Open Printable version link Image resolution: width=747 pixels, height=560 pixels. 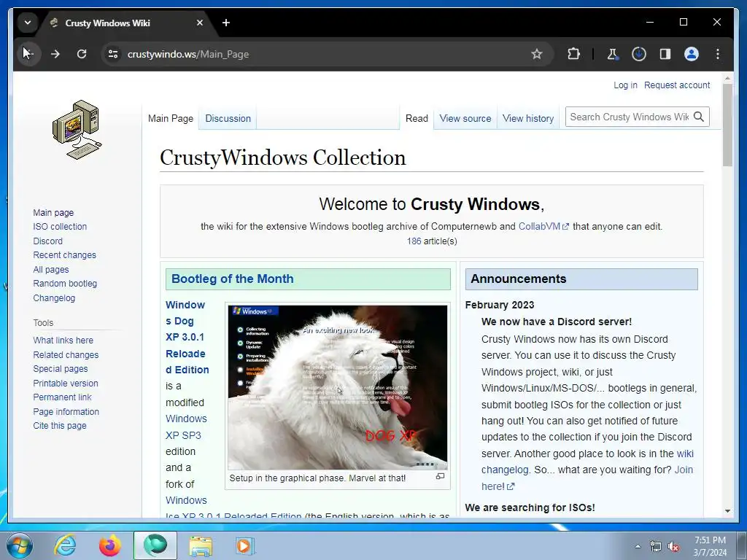[x=65, y=384]
